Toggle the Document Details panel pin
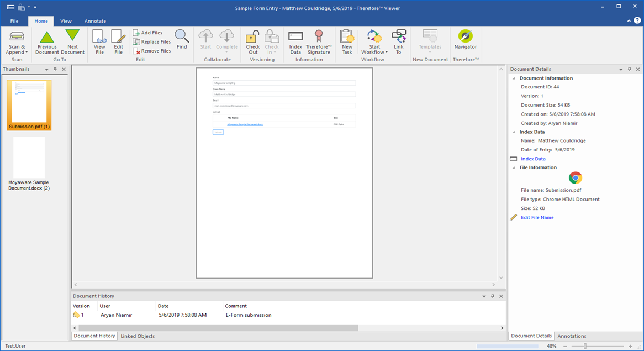644x351 pixels. point(630,69)
